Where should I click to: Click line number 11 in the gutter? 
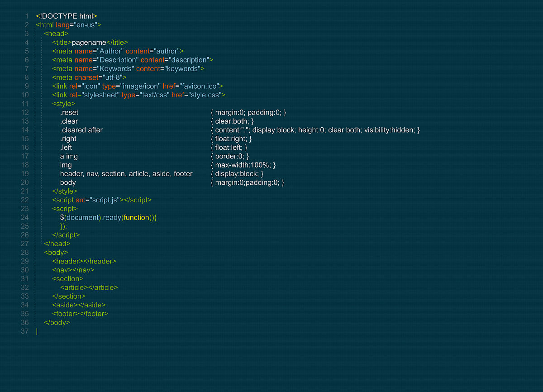(25, 104)
